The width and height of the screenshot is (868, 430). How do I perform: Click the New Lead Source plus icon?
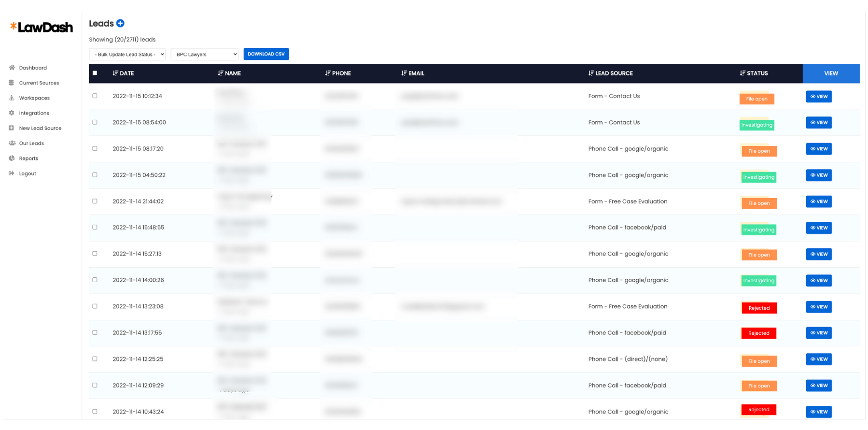(x=12, y=128)
